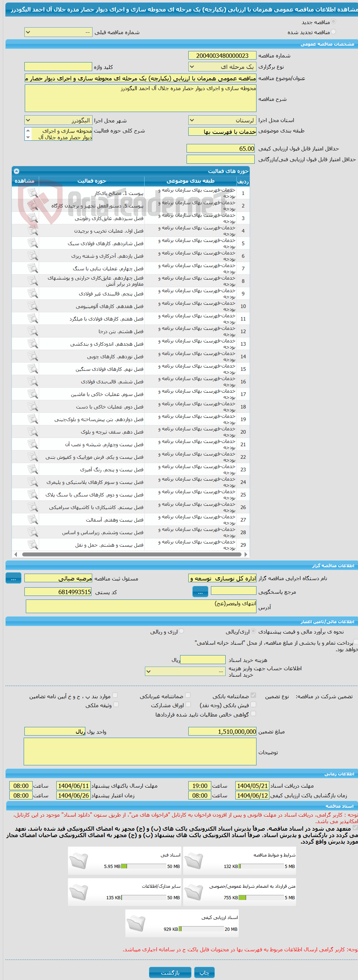Screen dimensions: 358x980
Task: Open the view icon for row 12 بتن درجا
Action: pos(33,331)
